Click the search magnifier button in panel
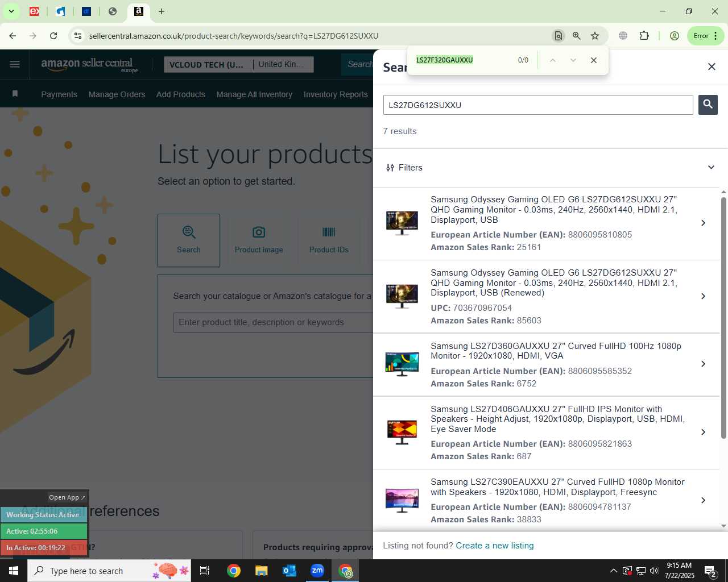 tap(708, 105)
